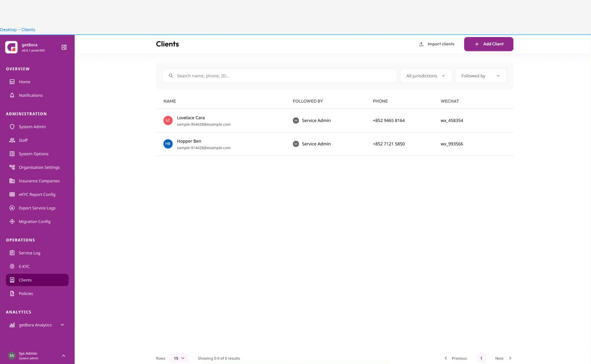Click Import clients button
This screenshot has height=364, width=591.
point(437,44)
